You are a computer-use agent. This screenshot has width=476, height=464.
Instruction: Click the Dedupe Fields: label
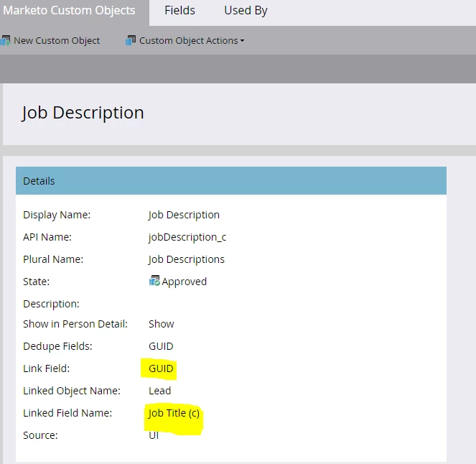(x=57, y=346)
